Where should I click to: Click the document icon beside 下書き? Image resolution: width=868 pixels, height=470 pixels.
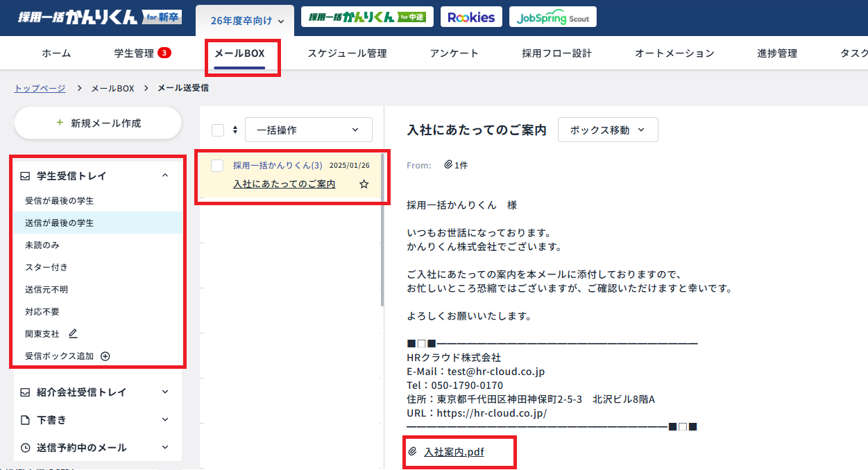pos(24,419)
